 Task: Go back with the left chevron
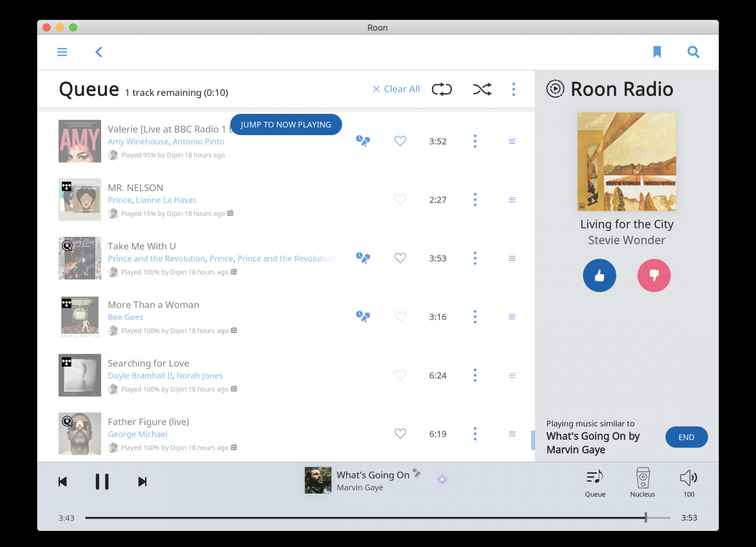99,52
